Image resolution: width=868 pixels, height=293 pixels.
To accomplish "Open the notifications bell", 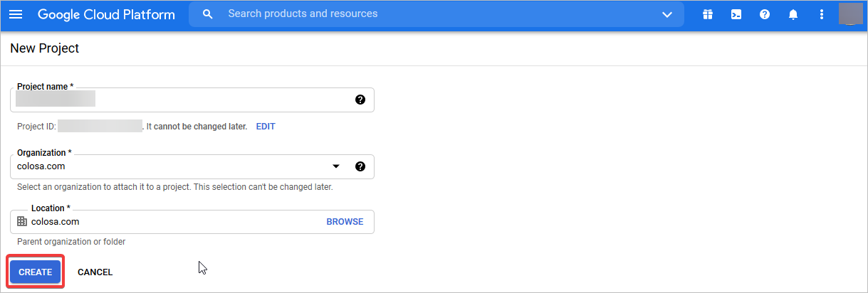I will pos(793,14).
